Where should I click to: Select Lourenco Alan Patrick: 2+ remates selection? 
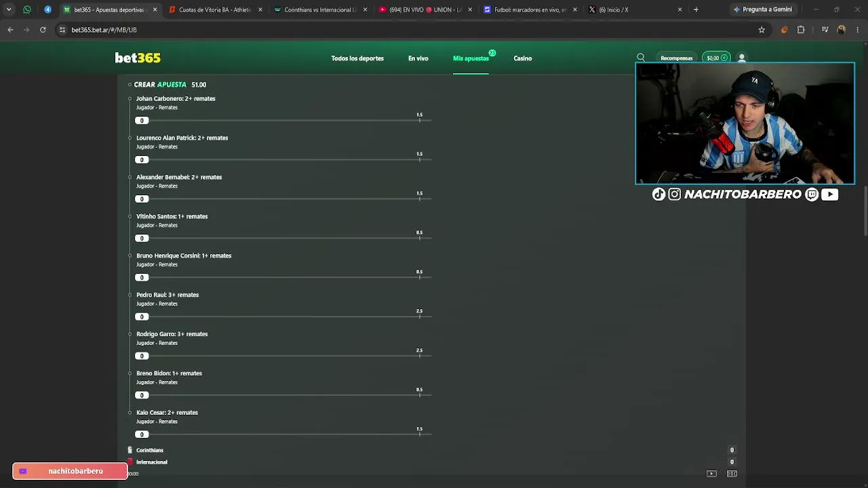(x=182, y=138)
